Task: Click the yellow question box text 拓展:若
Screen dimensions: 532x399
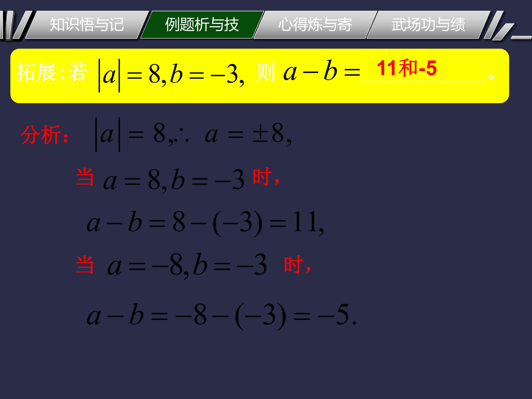Action: (x=52, y=72)
